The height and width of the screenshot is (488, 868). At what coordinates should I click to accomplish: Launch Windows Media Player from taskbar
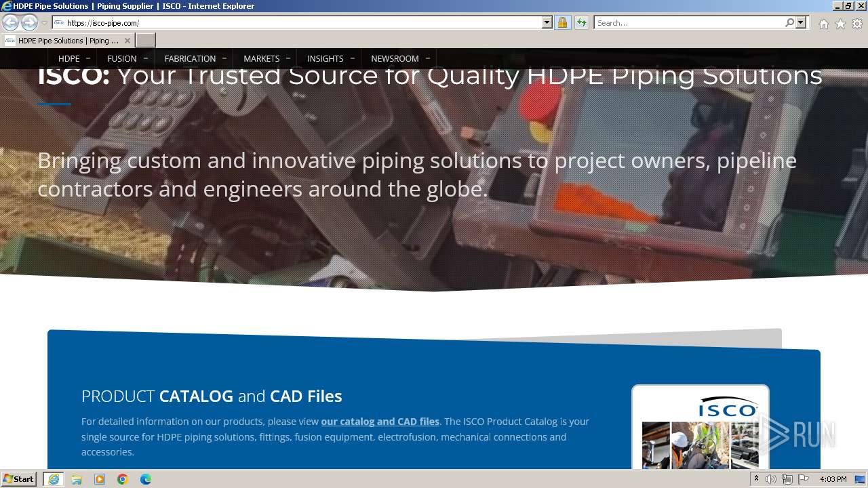coord(100,479)
